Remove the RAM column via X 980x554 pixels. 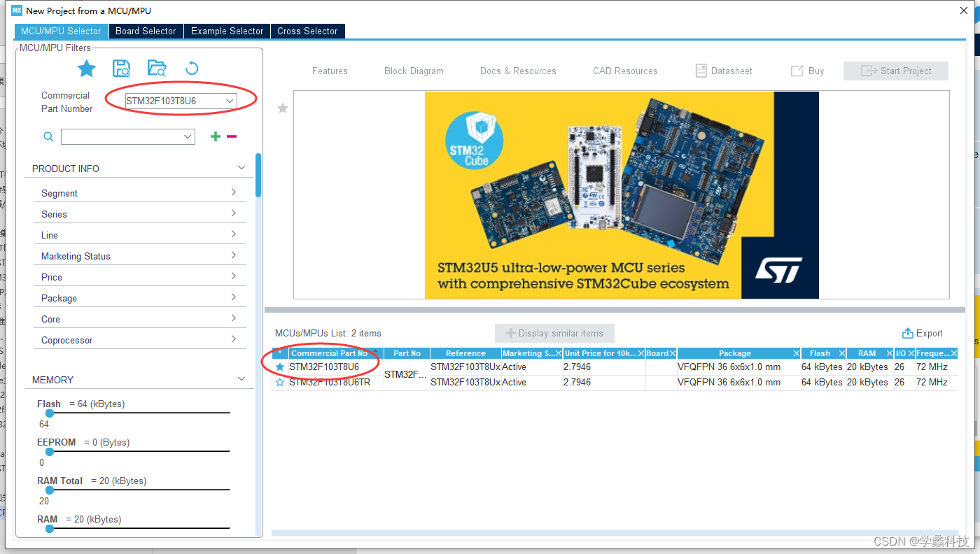click(889, 353)
